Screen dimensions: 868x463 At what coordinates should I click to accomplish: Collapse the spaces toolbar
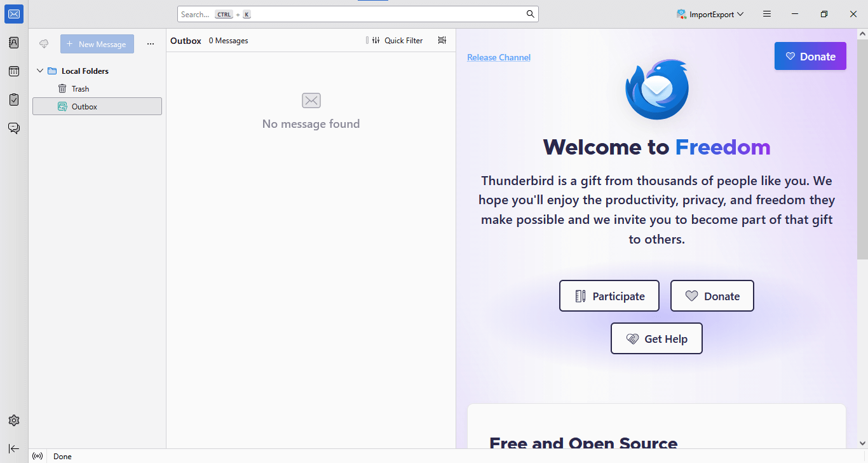(14, 448)
